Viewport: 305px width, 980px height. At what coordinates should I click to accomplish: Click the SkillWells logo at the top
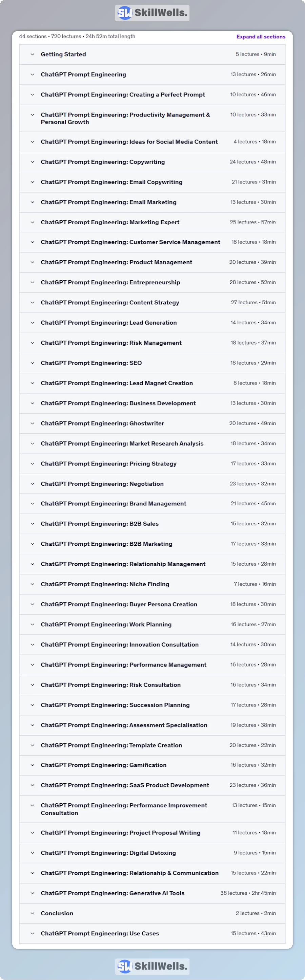[x=152, y=13]
